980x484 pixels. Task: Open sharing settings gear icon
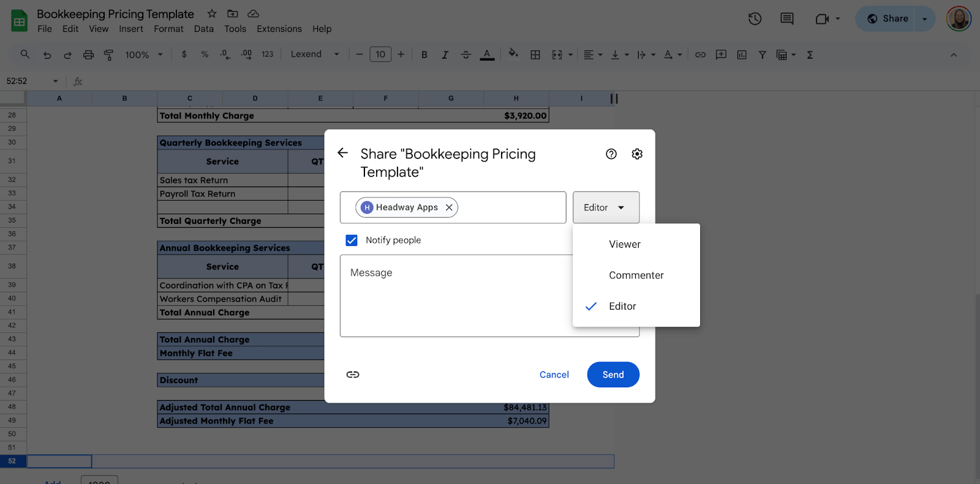point(637,154)
